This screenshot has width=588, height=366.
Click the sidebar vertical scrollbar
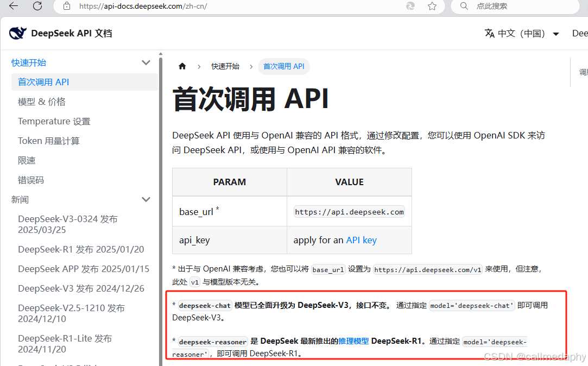tap(161, 210)
